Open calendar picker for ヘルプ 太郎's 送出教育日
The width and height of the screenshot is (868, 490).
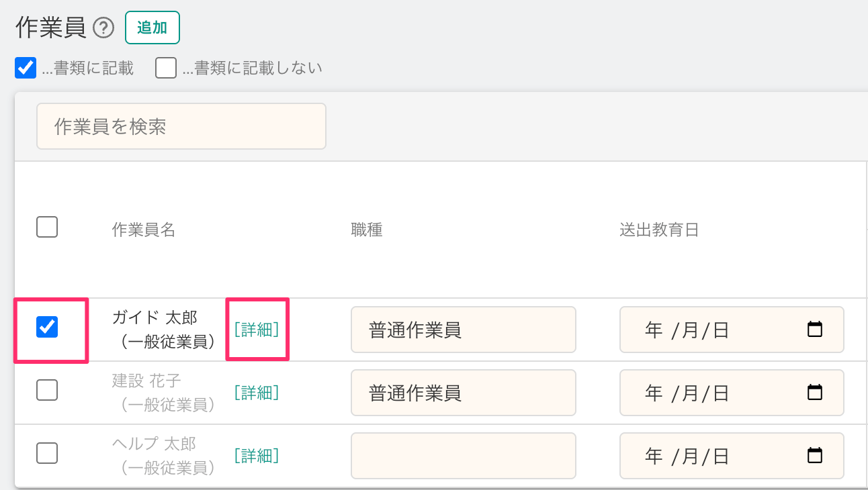click(814, 456)
